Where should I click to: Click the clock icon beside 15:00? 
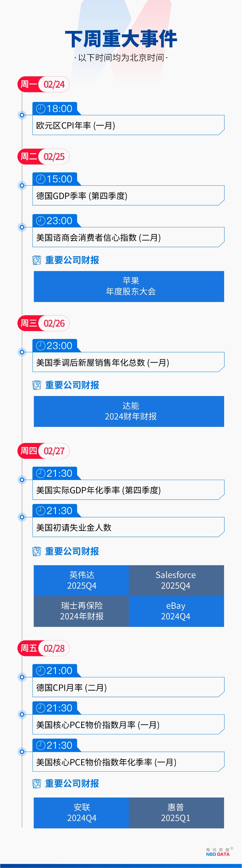(40, 179)
